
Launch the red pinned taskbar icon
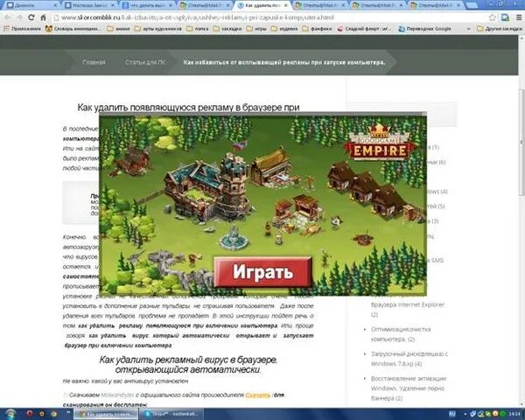coord(29,414)
